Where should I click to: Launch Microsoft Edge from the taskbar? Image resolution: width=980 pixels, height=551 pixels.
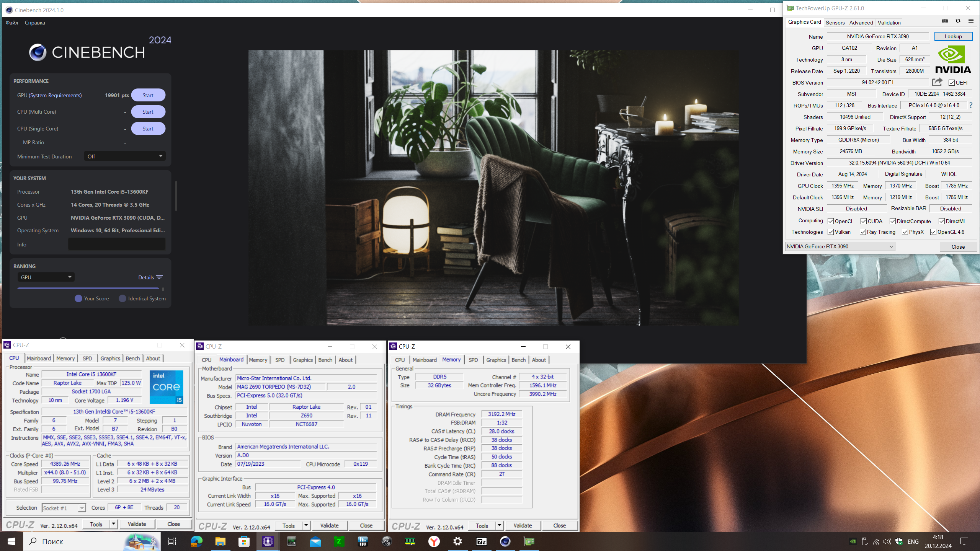point(196,541)
